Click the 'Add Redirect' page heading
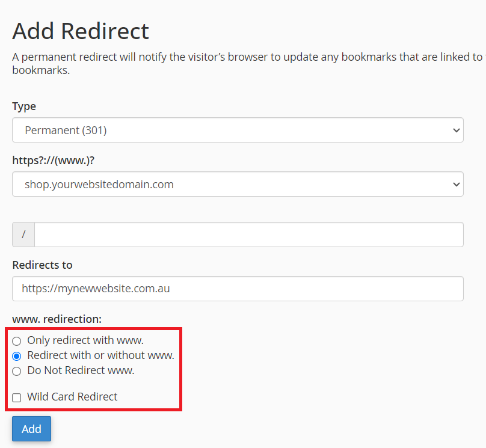This screenshot has width=486, height=448. pos(81,31)
